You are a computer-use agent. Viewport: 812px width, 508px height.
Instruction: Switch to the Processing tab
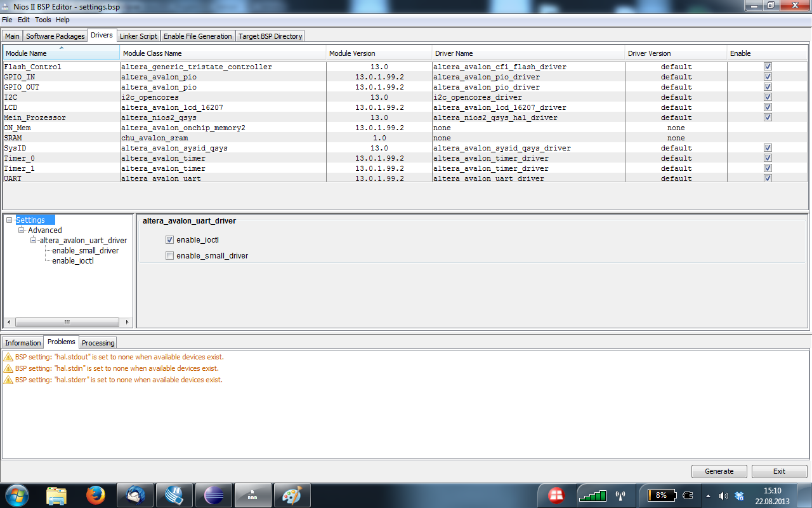[98, 343]
